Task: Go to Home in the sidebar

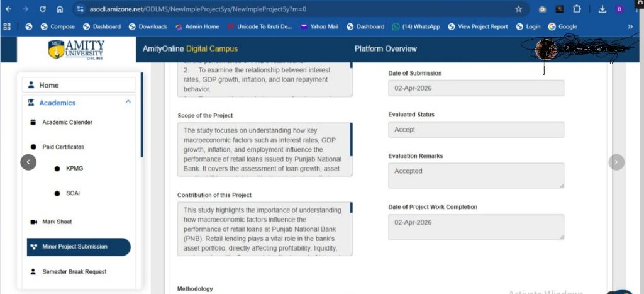Action: [79, 85]
